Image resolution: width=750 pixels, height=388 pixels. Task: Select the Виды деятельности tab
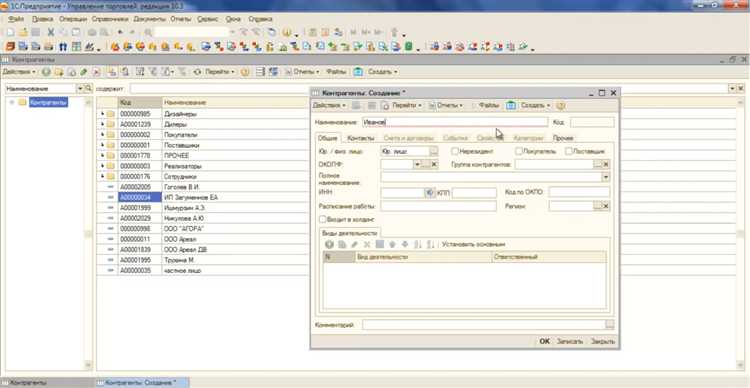tap(350, 233)
